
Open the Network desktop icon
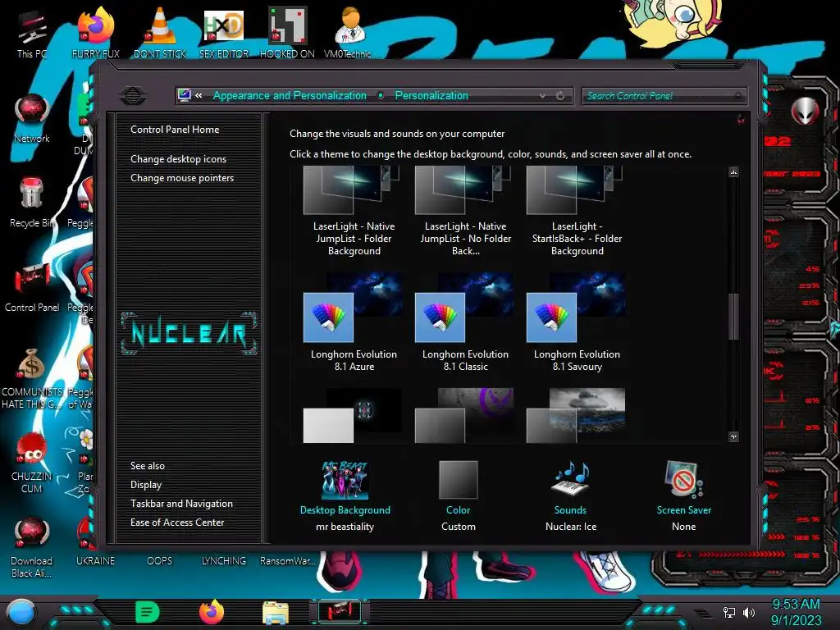pos(32,118)
